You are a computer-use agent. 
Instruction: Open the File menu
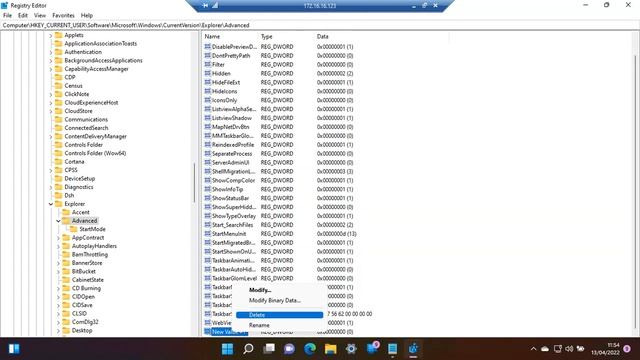(7, 15)
